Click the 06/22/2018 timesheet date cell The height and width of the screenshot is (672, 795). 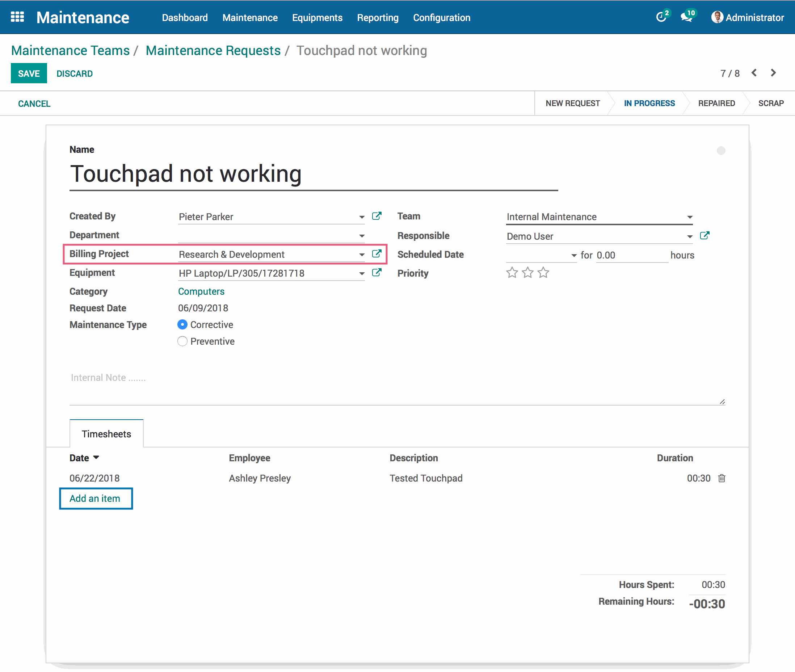94,478
